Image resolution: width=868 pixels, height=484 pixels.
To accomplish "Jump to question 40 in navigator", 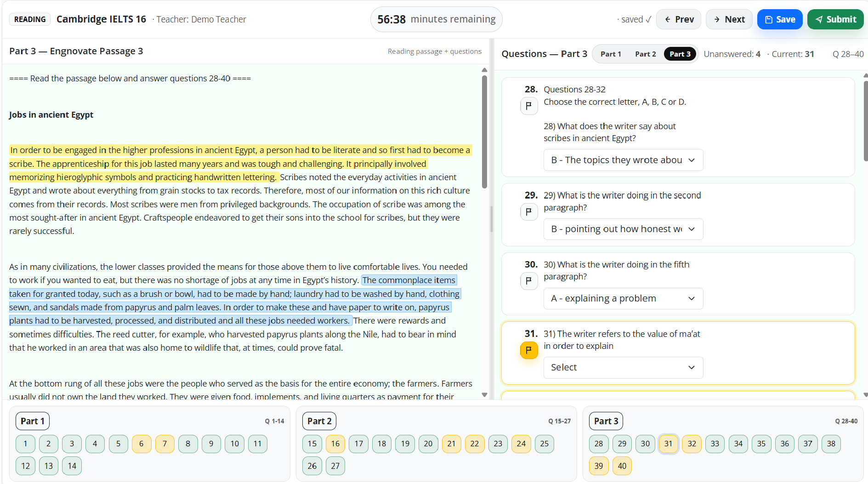I will coord(622,466).
